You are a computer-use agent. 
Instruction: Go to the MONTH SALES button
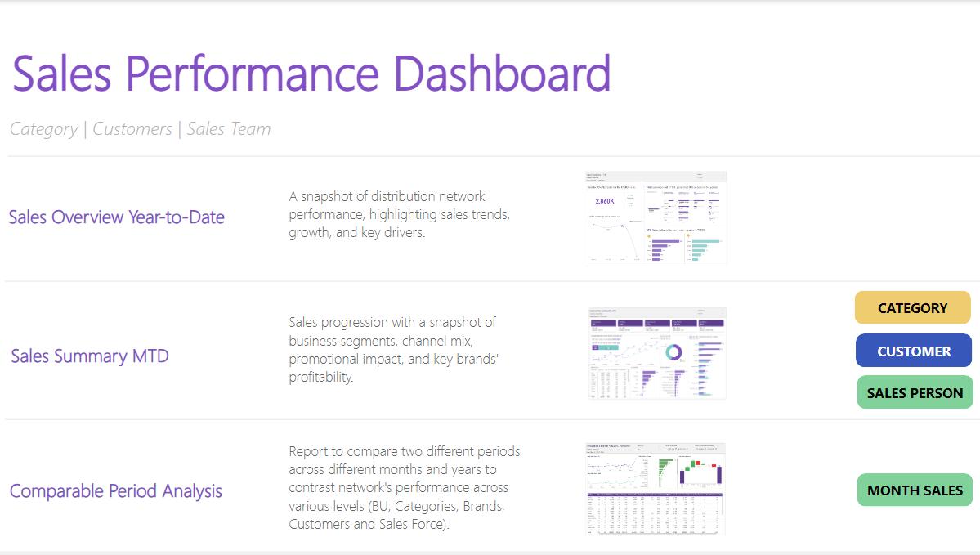tap(915, 490)
